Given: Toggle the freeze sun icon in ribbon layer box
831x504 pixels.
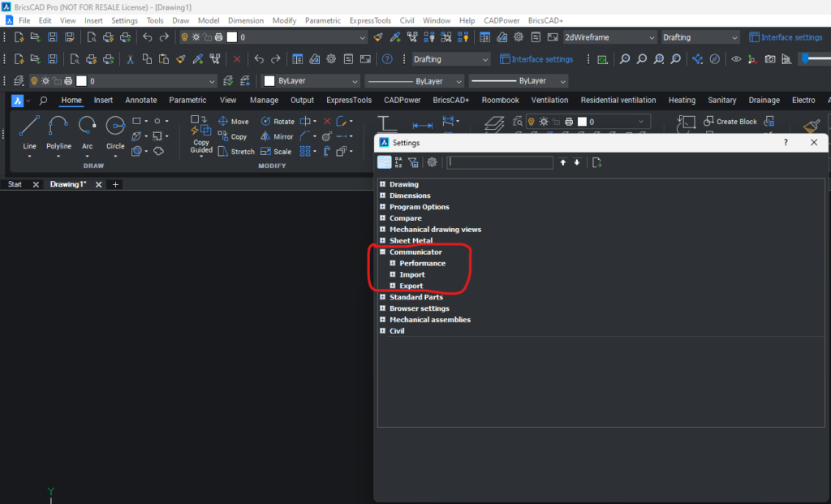Looking at the screenshot, I should click(543, 122).
